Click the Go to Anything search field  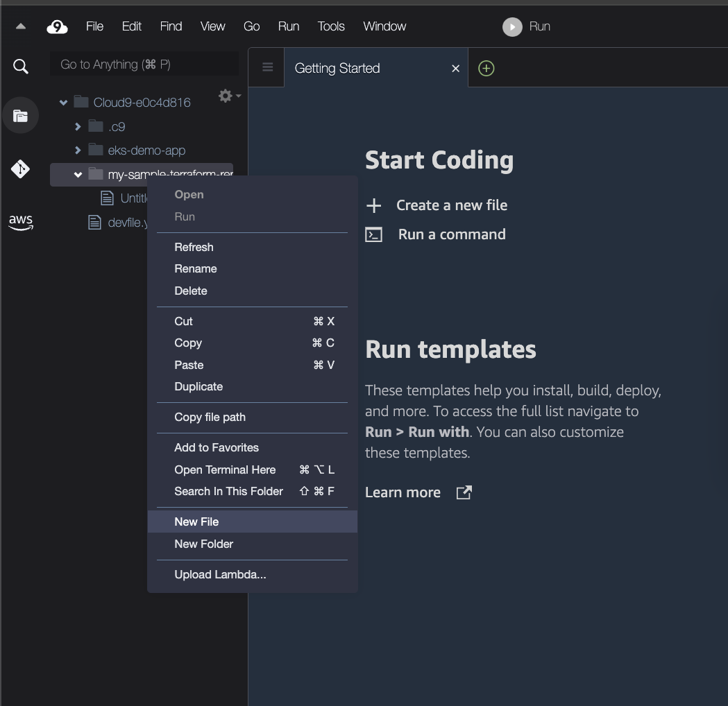[x=144, y=64]
